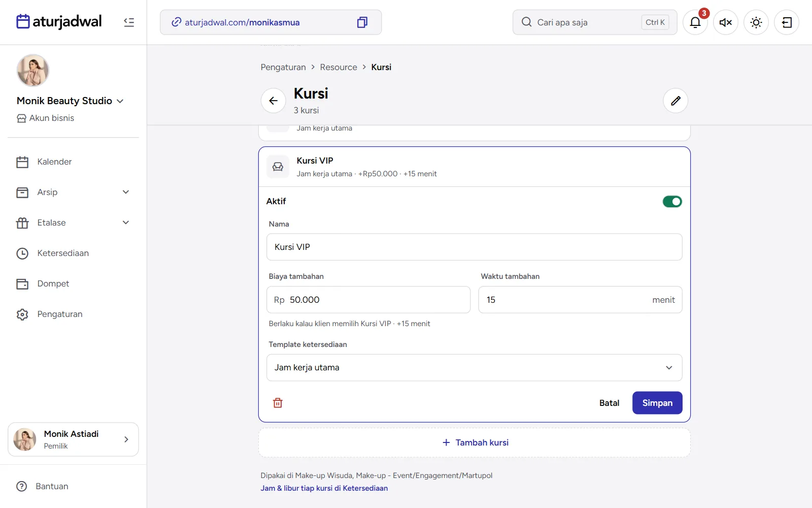This screenshot has height=508, width=812.
Task: Switch theme with the sun icon
Action: point(756,22)
